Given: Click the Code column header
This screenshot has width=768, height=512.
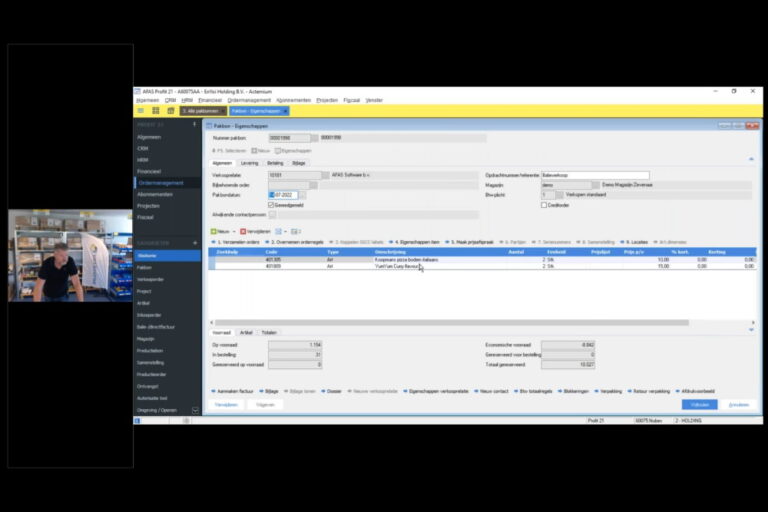Looking at the screenshot, I should 271,252.
